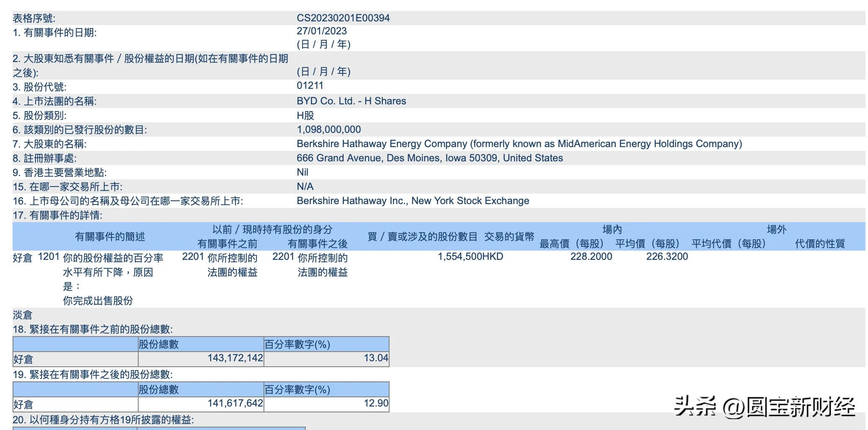Click label 16. 上市母公司的名稱

tap(128, 201)
